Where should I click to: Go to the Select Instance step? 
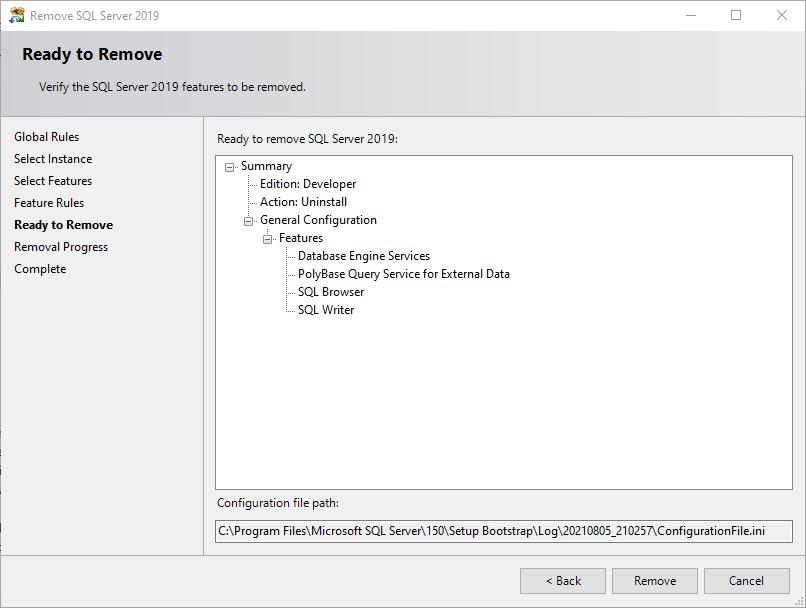53,159
